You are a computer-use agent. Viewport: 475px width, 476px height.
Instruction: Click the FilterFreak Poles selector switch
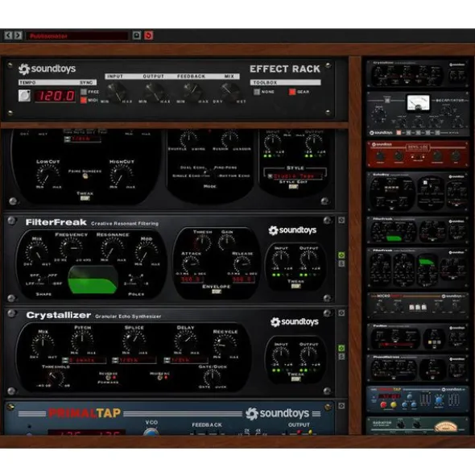point(136,279)
